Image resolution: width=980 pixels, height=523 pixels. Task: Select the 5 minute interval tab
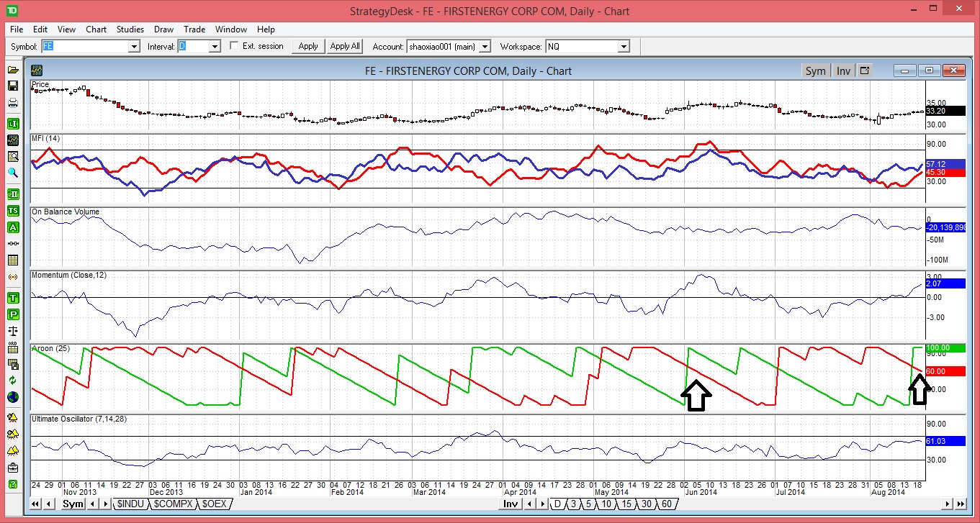(589, 504)
